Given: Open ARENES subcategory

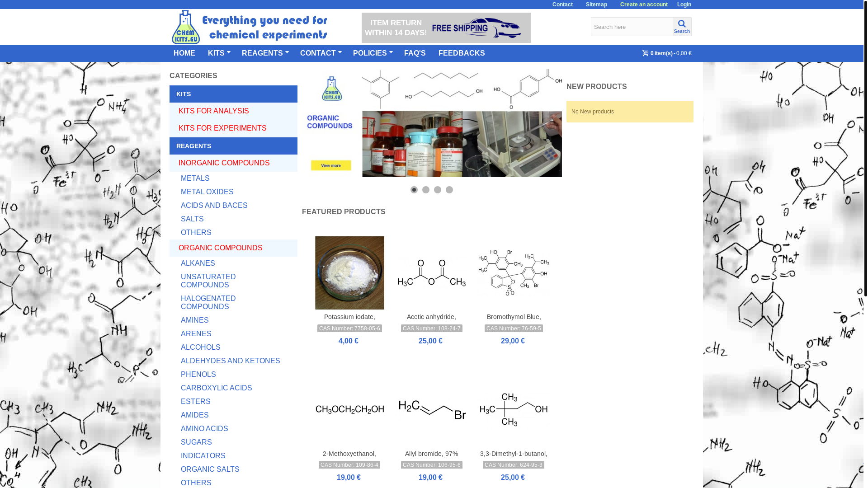Looking at the screenshot, I should (x=196, y=334).
